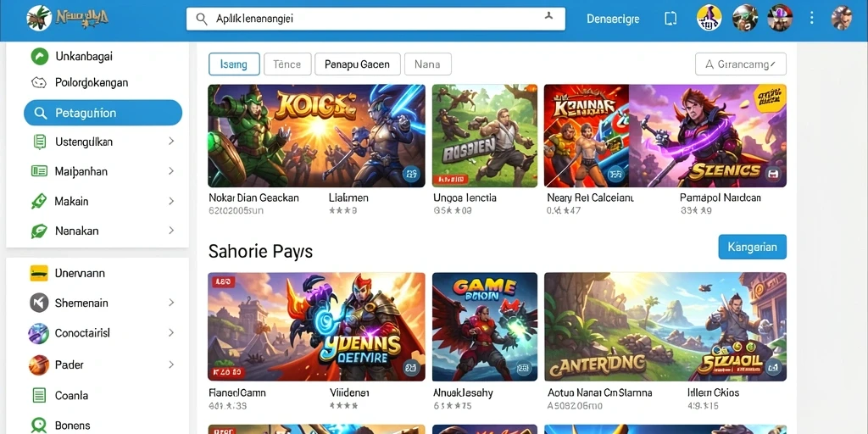The width and height of the screenshot is (868, 434).
Task: Click the Ustengulkan sidebar icon
Action: pos(39,142)
